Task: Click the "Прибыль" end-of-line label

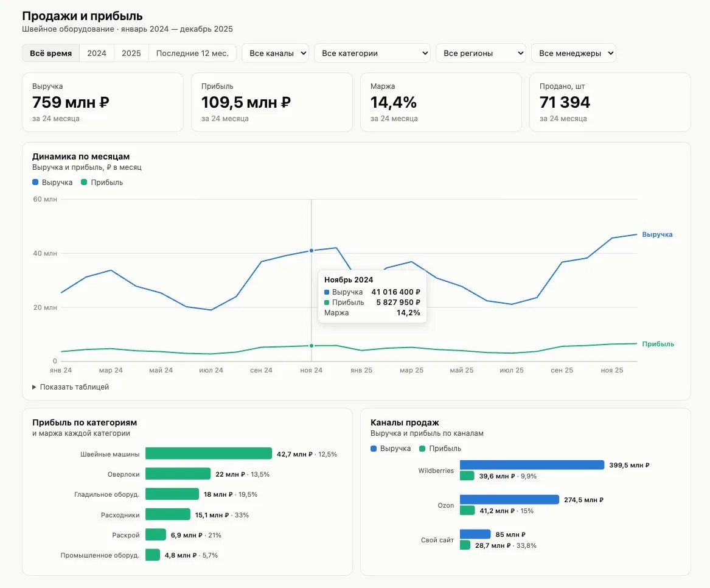Action: [x=658, y=344]
